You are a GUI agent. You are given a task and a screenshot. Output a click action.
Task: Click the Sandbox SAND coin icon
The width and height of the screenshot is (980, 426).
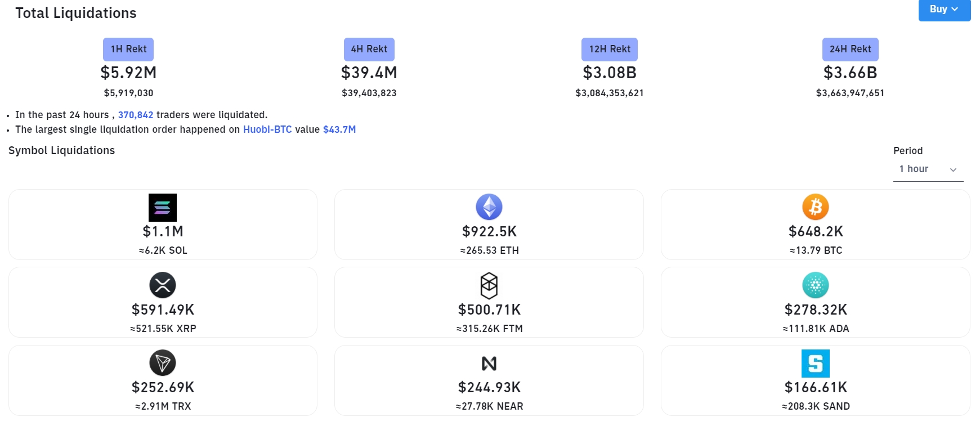[x=816, y=364]
